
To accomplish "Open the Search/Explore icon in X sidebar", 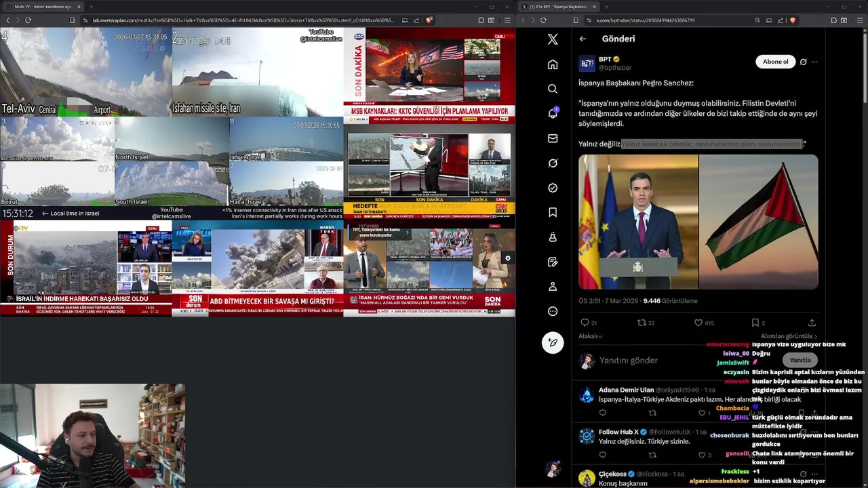I will tap(553, 89).
